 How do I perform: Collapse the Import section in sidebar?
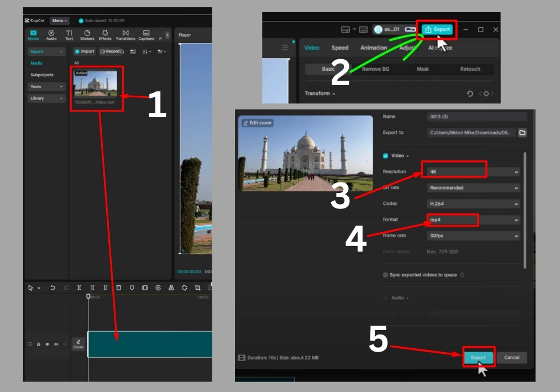click(x=46, y=51)
